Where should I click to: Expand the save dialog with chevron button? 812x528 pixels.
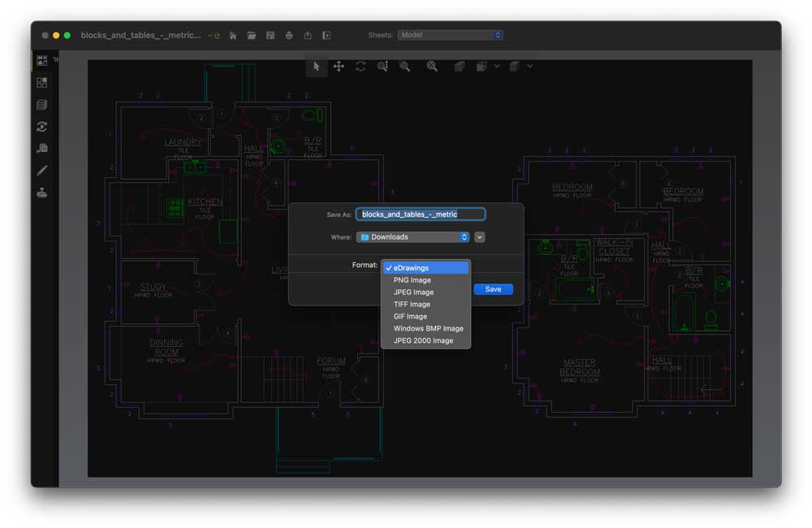point(480,237)
